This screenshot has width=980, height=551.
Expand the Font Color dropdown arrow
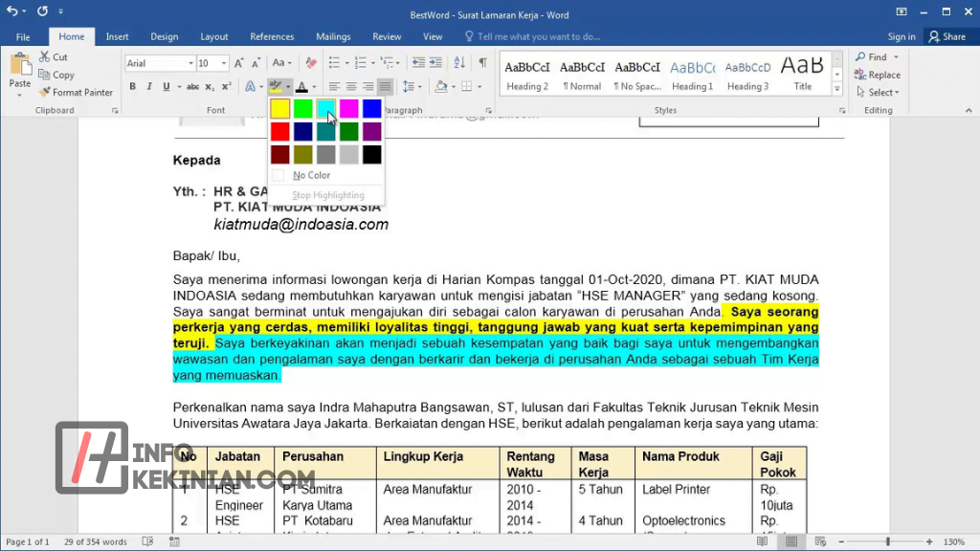pyautogui.click(x=314, y=87)
